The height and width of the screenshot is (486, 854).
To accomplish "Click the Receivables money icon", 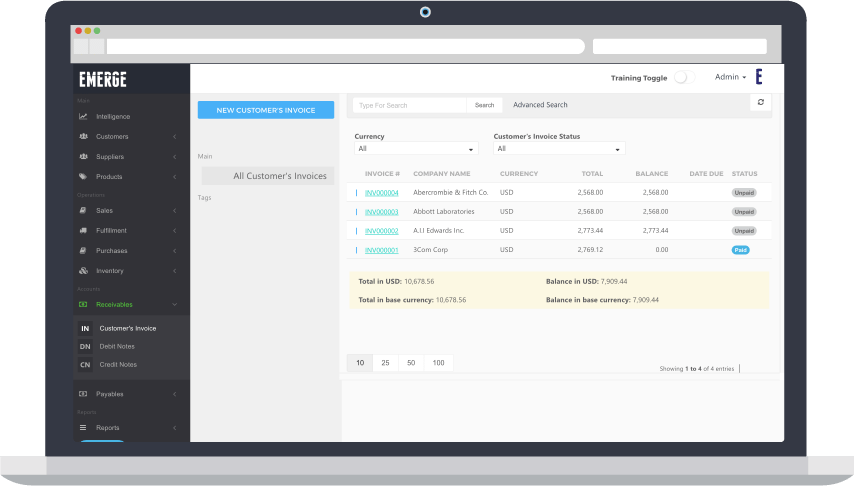I will pyautogui.click(x=84, y=304).
